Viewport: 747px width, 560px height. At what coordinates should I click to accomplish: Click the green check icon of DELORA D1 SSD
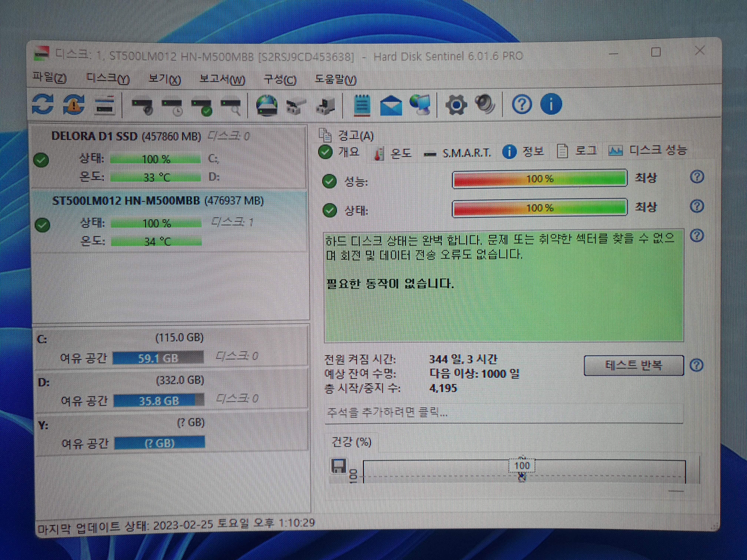point(41,160)
